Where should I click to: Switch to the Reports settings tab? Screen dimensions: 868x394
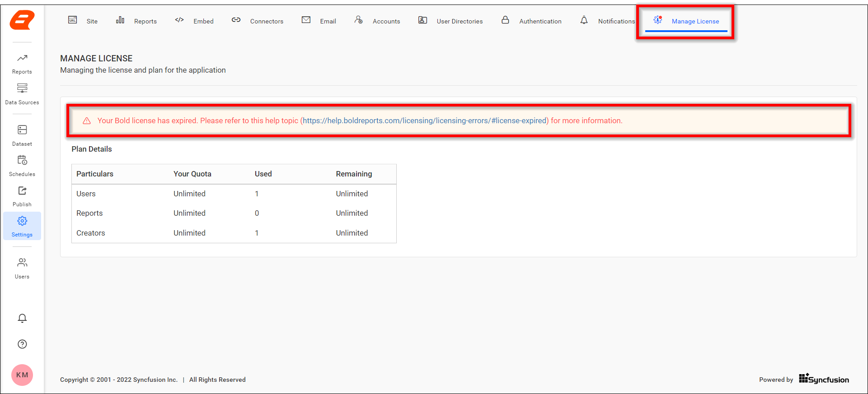(x=145, y=21)
